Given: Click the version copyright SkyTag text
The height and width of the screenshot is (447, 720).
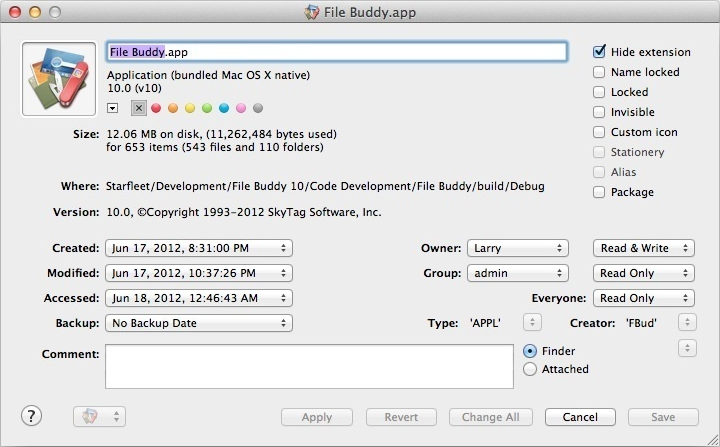Looking at the screenshot, I should pos(244,212).
